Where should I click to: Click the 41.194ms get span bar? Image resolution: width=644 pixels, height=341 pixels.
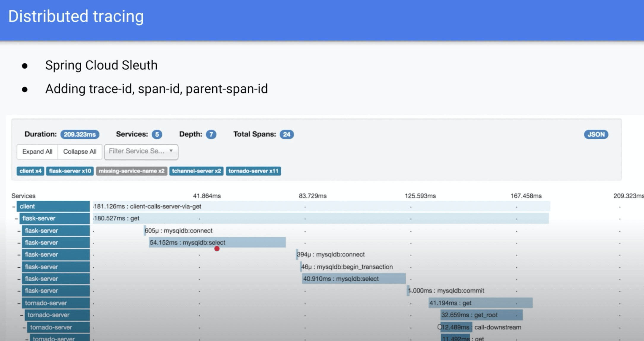(480, 303)
